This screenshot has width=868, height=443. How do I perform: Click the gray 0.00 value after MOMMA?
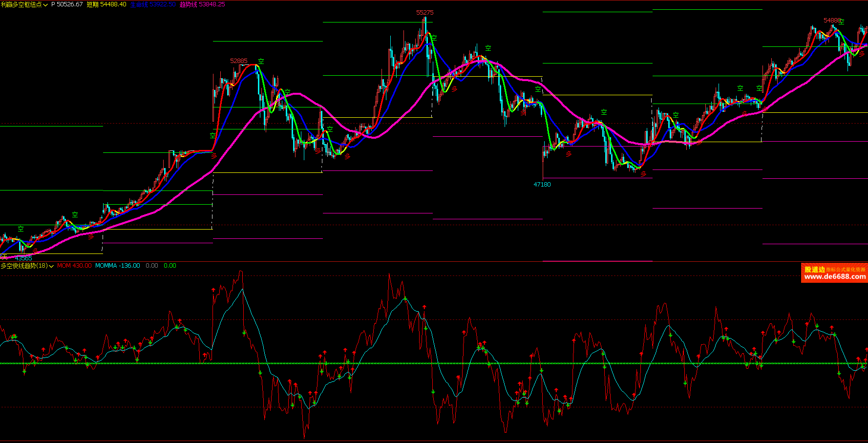pyautogui.click(x=151, y=266)
